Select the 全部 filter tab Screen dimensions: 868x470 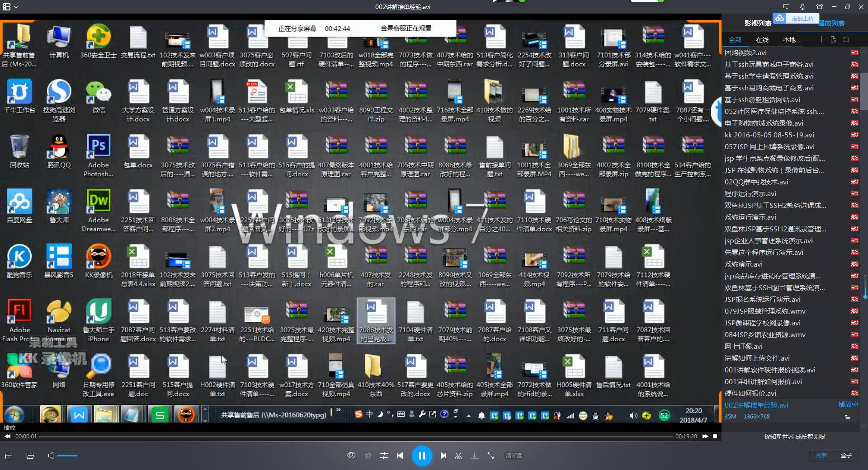pyautogui.click(x=735, y=40)
